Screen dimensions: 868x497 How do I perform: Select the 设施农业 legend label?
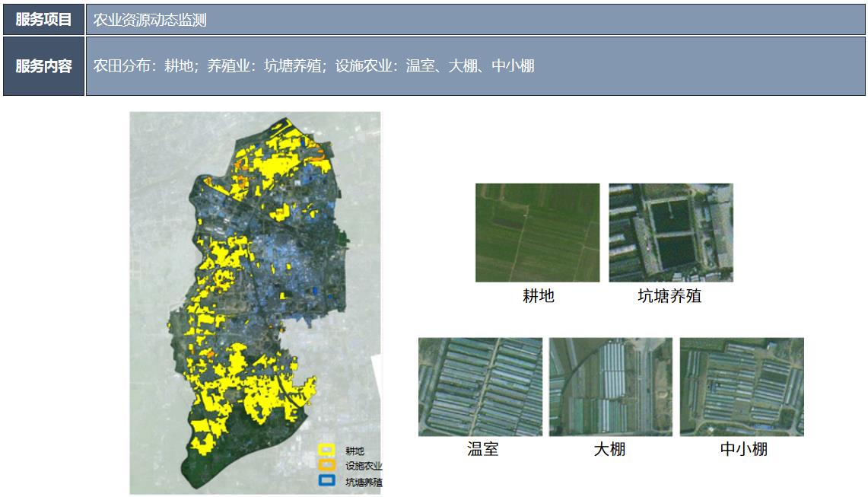tap(363, 466)
